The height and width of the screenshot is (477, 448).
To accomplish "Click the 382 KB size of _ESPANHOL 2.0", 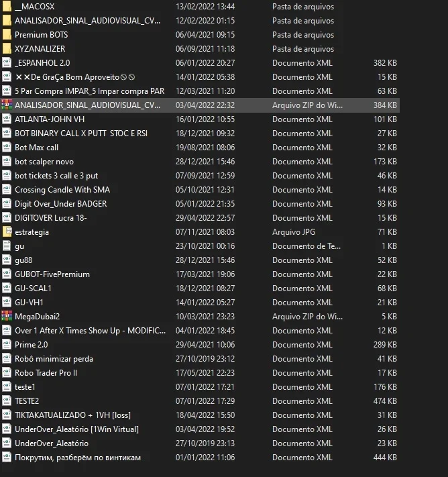I will coord(385,62).
